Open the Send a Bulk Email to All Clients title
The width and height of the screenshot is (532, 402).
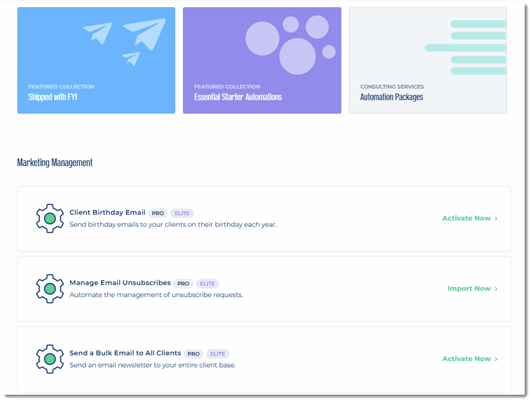(125, 353)
